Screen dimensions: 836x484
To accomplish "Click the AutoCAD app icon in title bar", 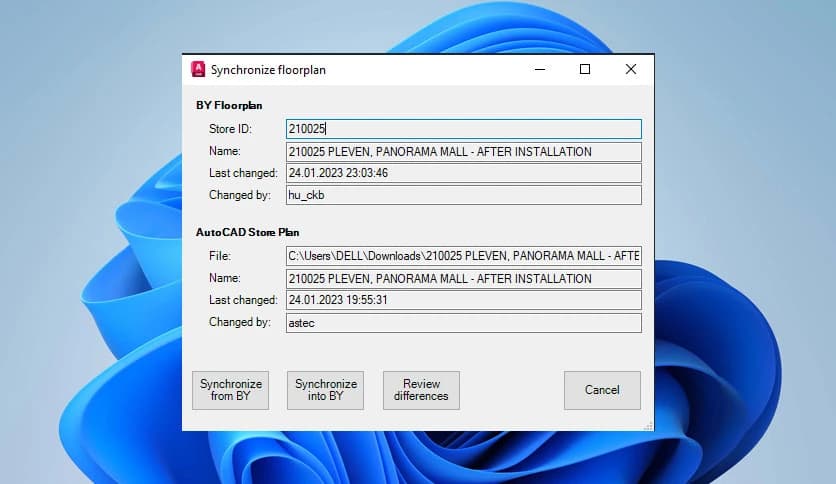I will point(198,69).
